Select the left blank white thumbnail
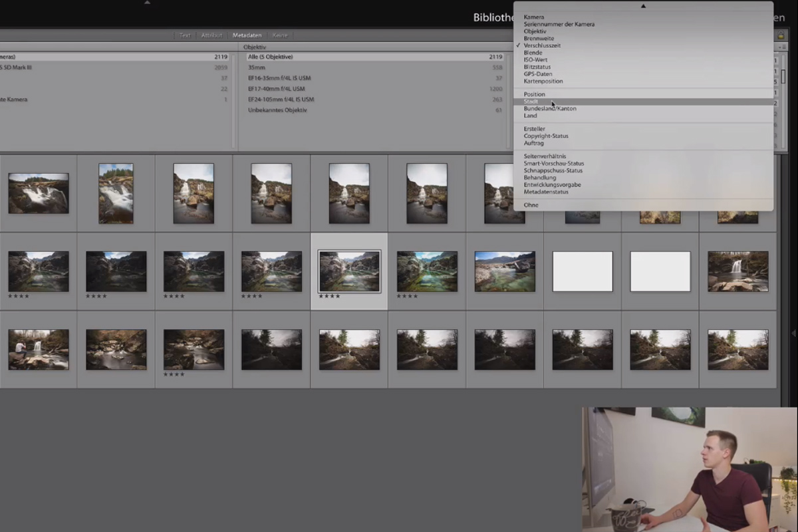This screenshot has width=798, height=532. [x=583, y=271]
